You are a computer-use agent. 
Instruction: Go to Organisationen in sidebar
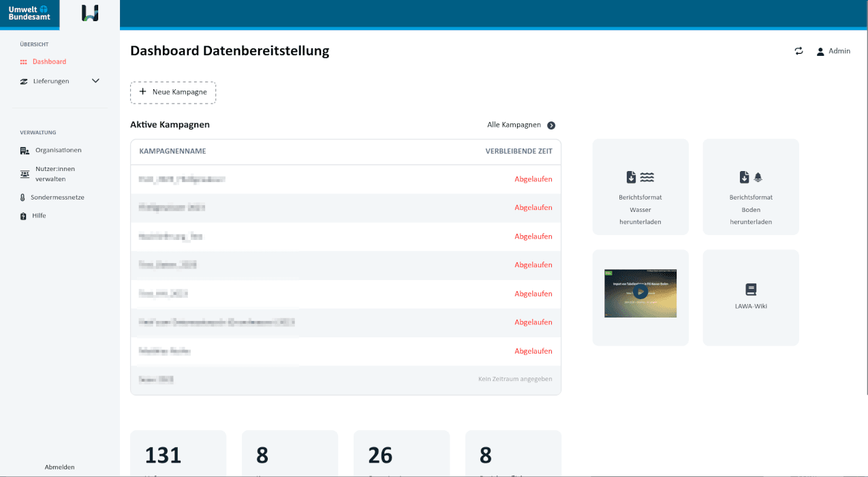tap(58, 151)
